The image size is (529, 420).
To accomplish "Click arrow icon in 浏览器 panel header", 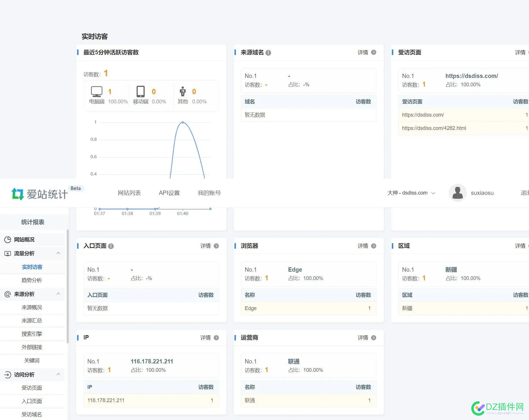I will point(374,246).
